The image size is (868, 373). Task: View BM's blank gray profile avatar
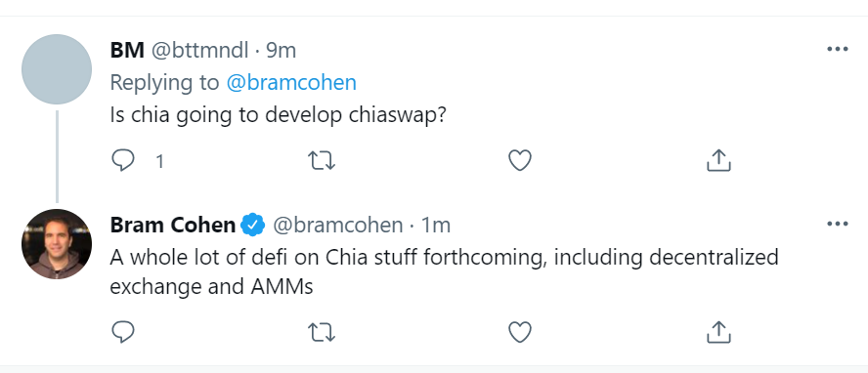pos(57,69)
